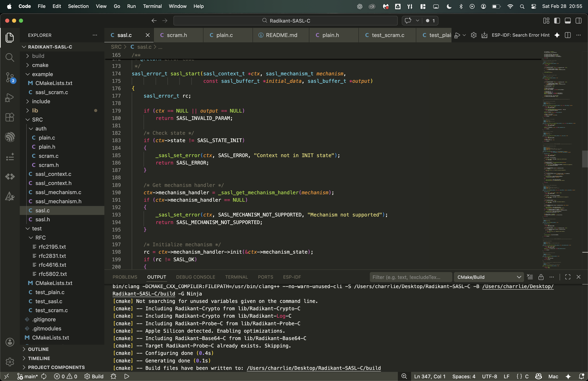The image size is (588, 381).
Task: Expand the cmake folder
Action: (62, 65)
